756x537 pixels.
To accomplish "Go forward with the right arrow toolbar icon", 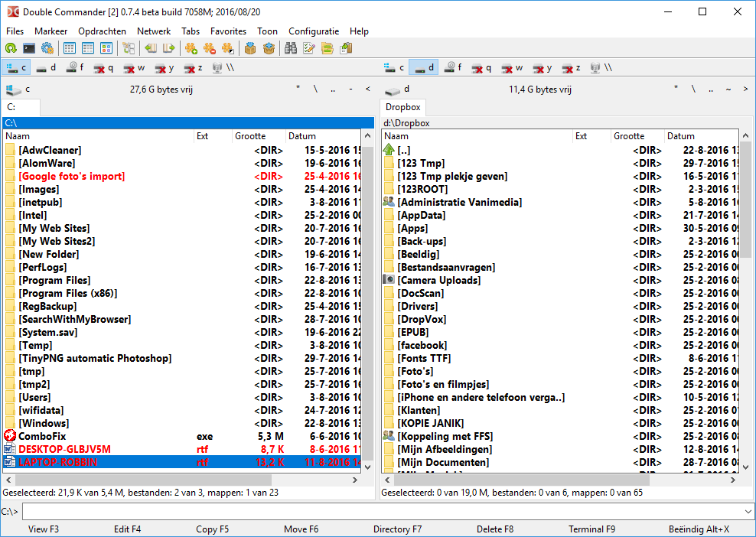I will [169, 48].
